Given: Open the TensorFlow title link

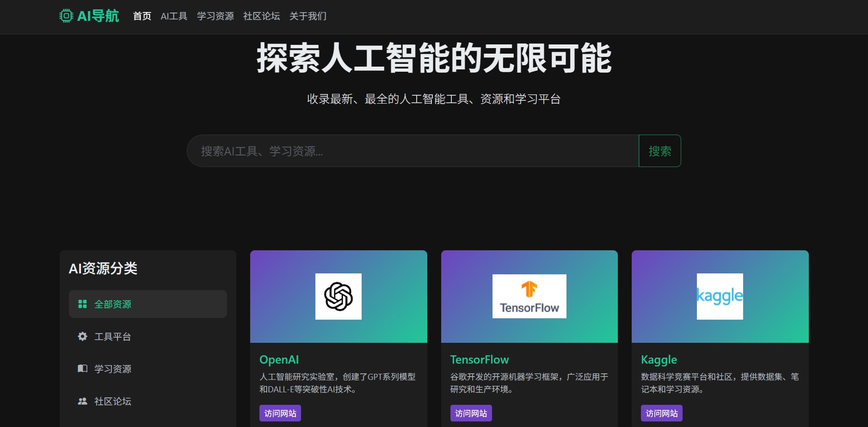Looking at the screenshot, I should (480, 359).
